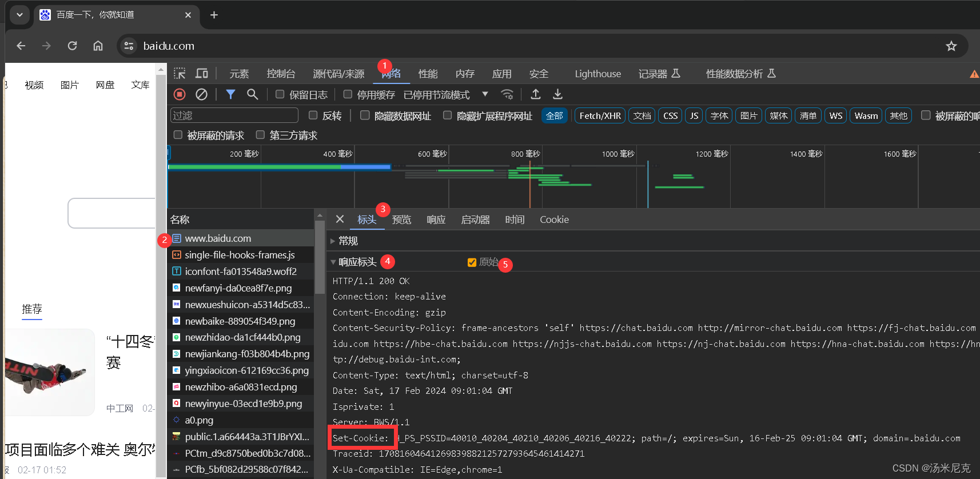Click the 文库 link on Baidu page
Image resolution: width=980 pixels, height=479 pixels.
(140, 85)
